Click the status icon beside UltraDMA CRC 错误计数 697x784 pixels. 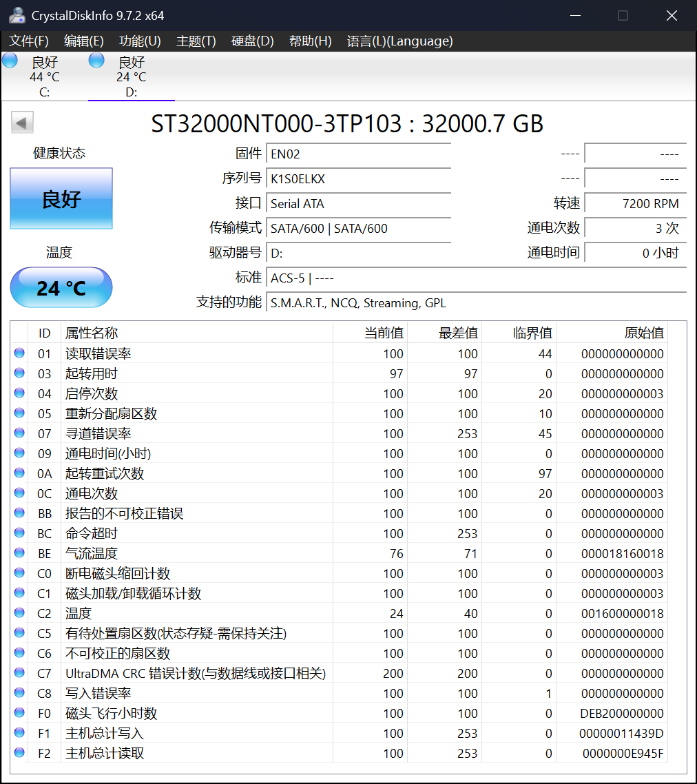pyautogui.click(x=19, y=673)
